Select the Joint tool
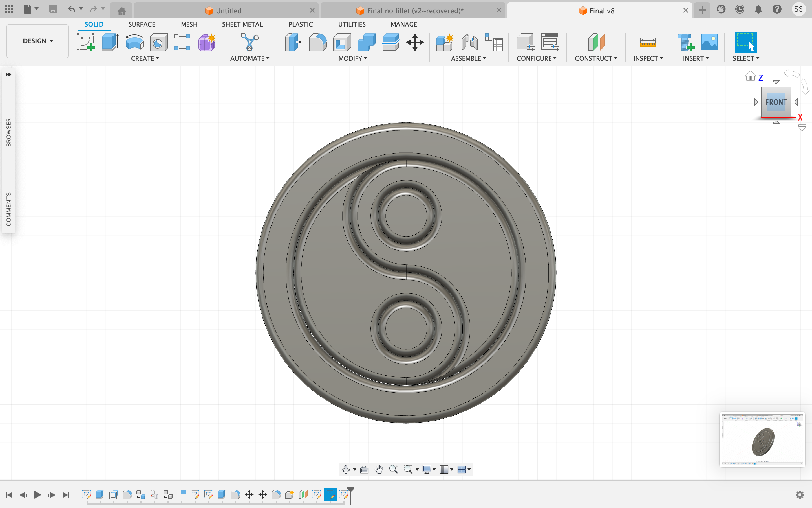Image resolution: width=812 pixels, height=508 pixels. click(469, 42)
